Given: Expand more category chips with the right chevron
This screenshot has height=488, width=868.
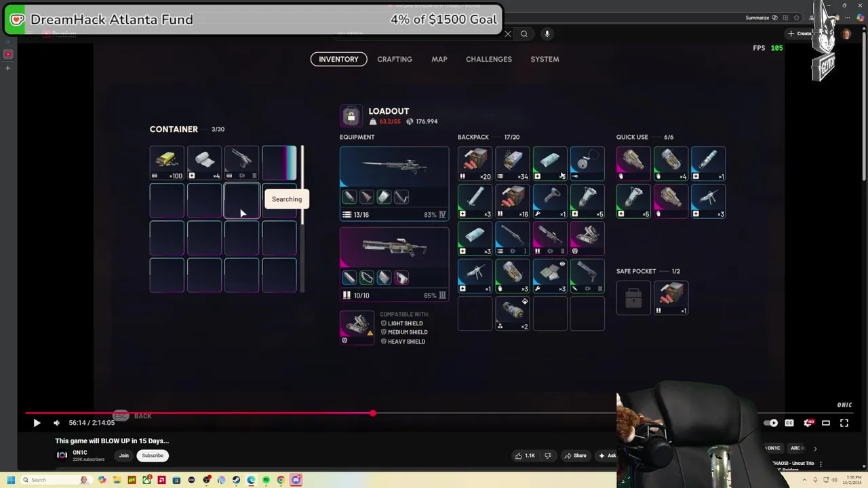Looking at the screenshot, I should [815, 448].
